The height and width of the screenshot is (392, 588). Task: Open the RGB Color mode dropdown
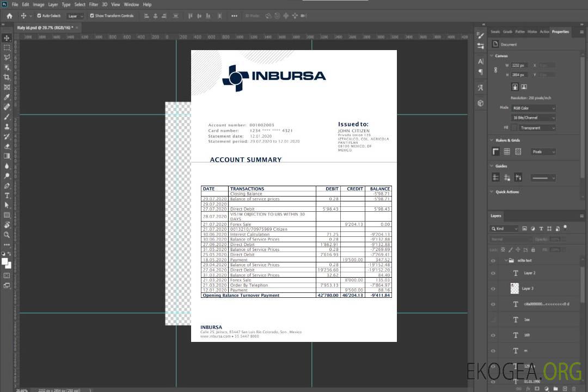tap(533, 108)
